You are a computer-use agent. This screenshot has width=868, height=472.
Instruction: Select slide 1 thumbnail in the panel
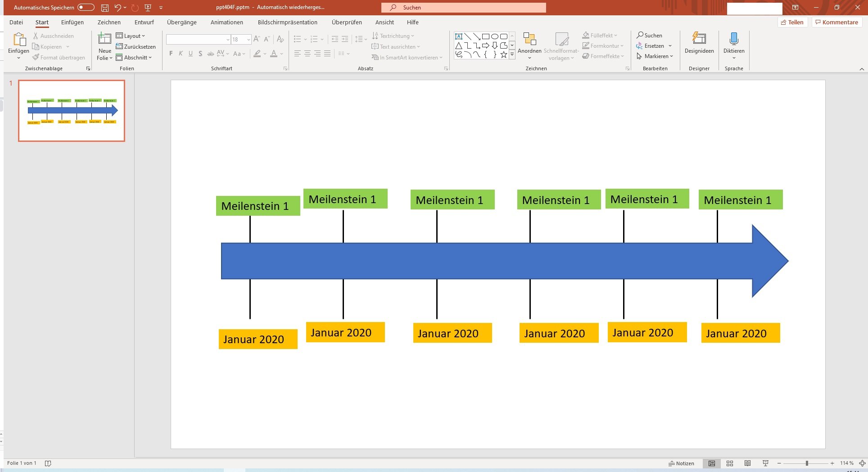[x=72, y=111]
